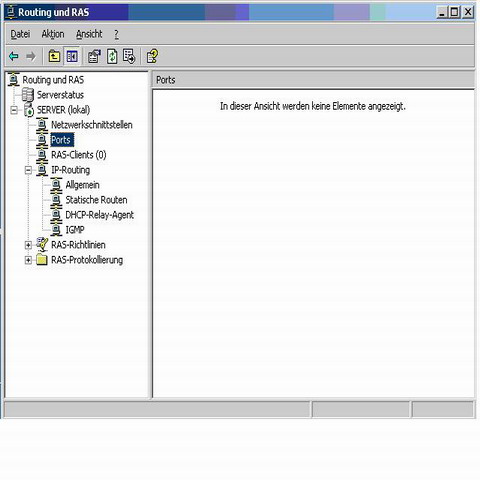
Task: Select Serverstatus in the tree
Action: tap(60, 95)
